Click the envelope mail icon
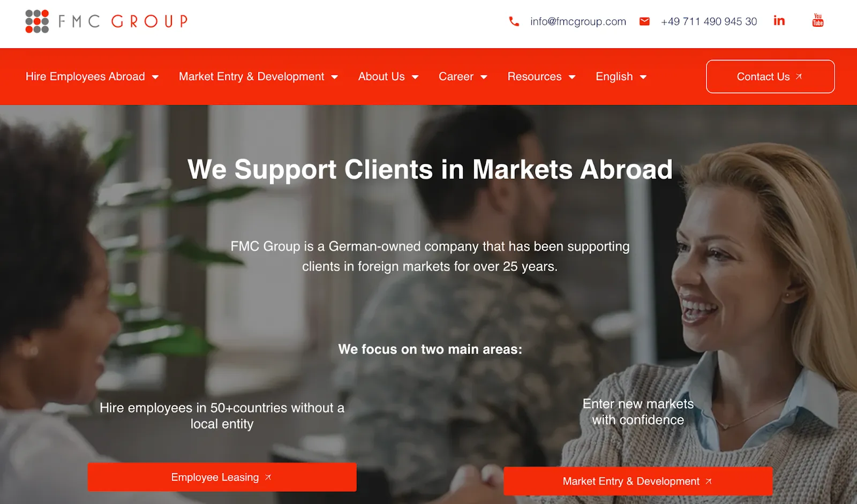Image resolution: width=857 pixels, height=504 pixels. (644, 21)
